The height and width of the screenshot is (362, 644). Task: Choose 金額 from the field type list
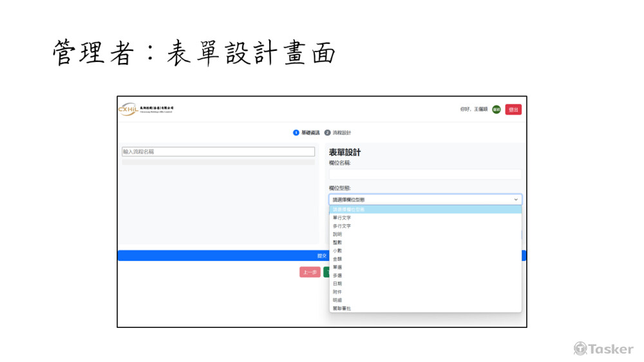point(425,259)
